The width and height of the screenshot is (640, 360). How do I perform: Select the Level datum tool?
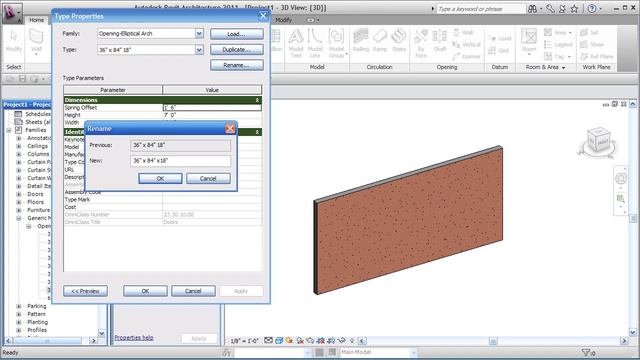coord(500,38)
